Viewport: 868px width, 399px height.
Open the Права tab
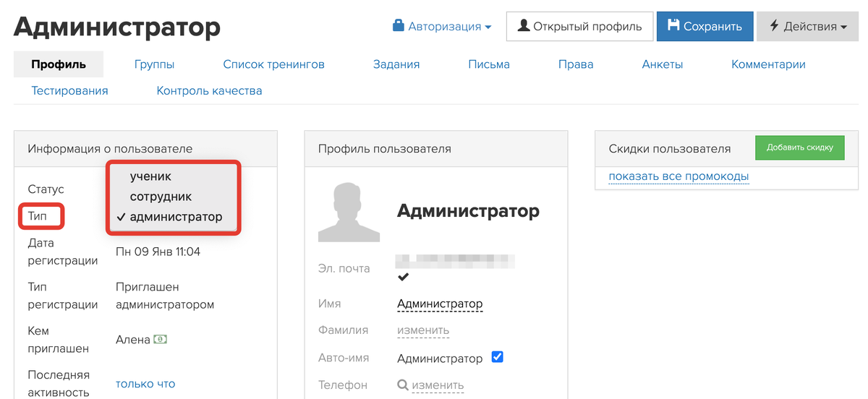pyautogui.click(x=576, y=64)
